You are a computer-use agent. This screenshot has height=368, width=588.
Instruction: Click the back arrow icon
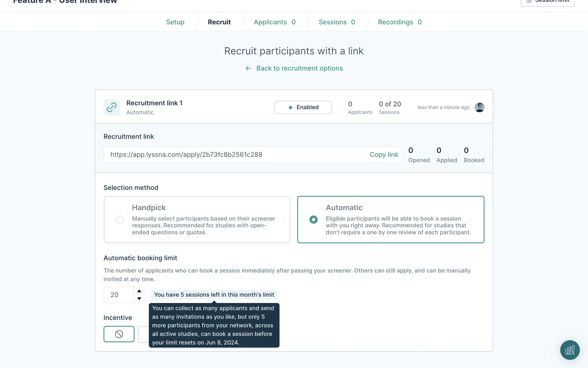pos(248,68)
